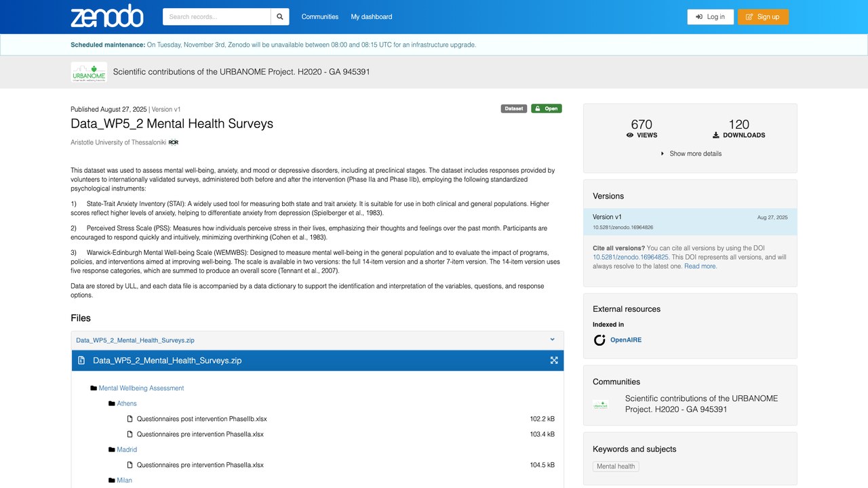
Task: Select the Mental health keyword tag
Action: (x=616, y=466)
